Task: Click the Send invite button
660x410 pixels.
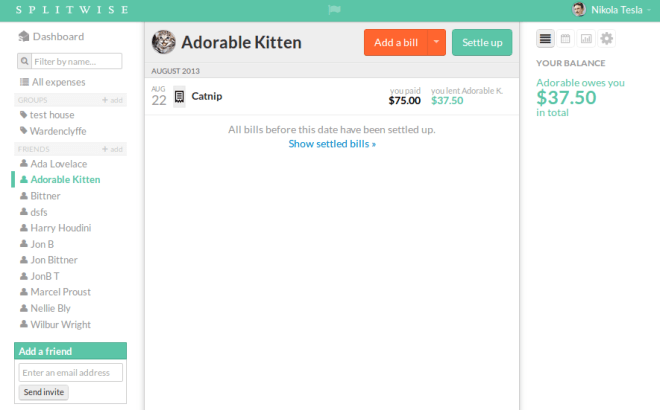Action: pyautogui.click(x=44, y=392)
